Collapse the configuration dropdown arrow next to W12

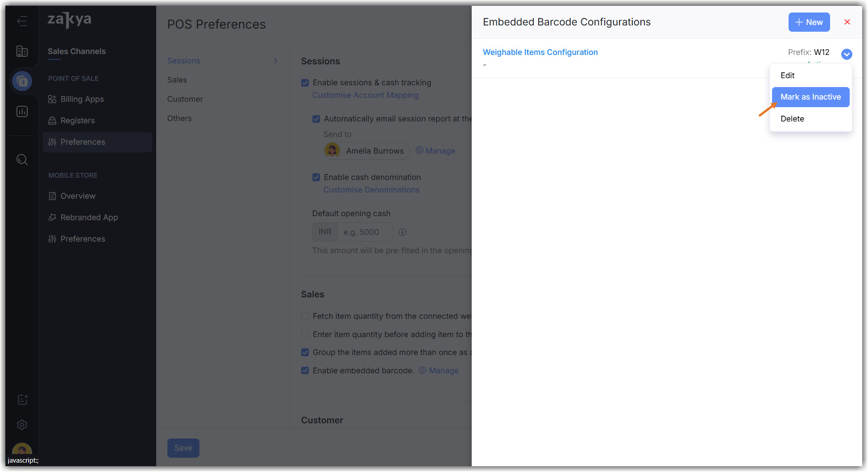tap(846, 54)
